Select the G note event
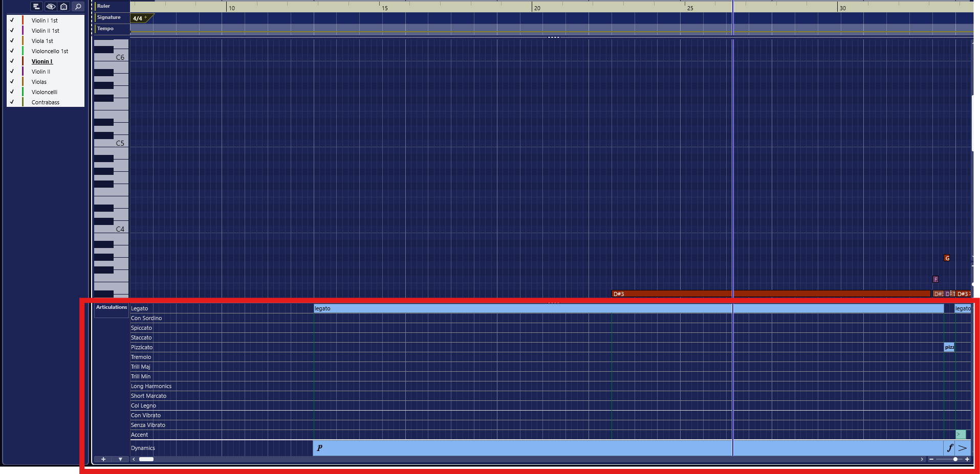The width and height of the screenshot is (980, 474). 947,258
